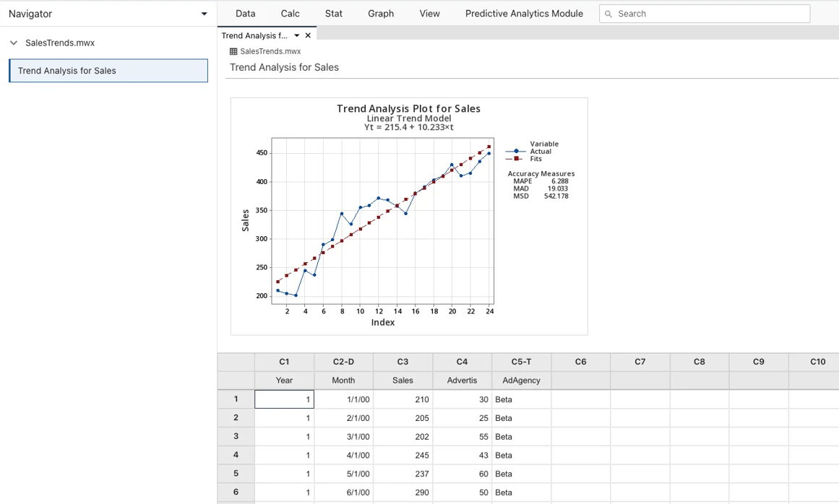
Task: Open the Predictive Analytics Module menu
Action: coord(524,14)
